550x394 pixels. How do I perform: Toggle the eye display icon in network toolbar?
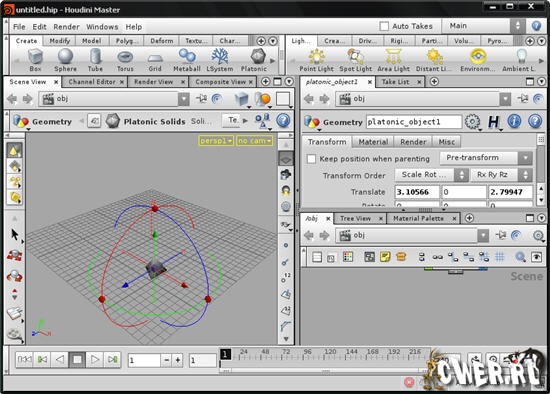click(x=537, y=257)
